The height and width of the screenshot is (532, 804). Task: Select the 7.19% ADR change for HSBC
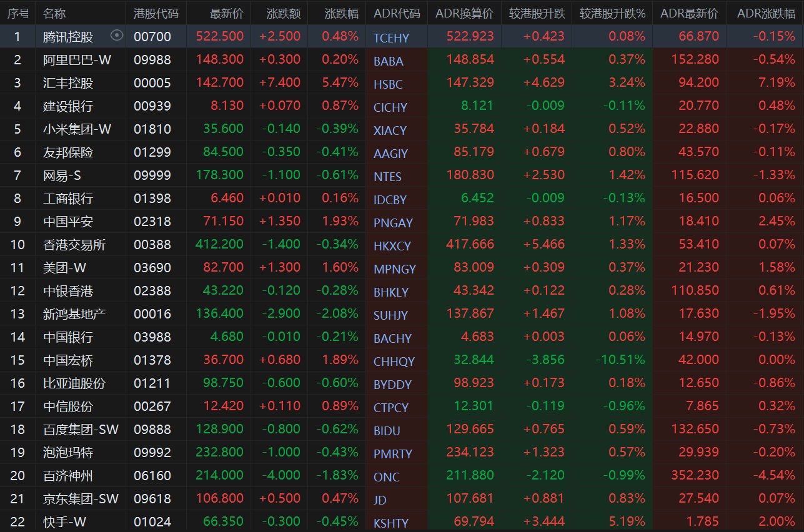pos(777,83)
